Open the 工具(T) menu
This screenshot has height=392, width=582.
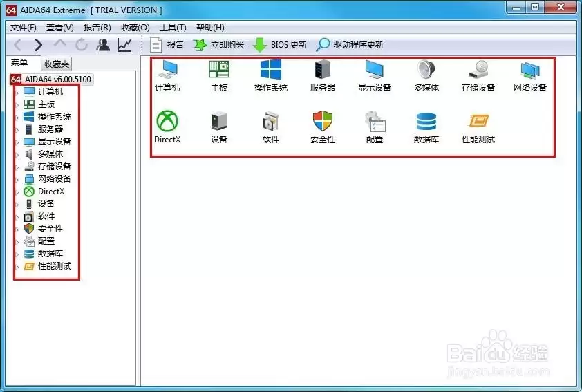(173, 28)
